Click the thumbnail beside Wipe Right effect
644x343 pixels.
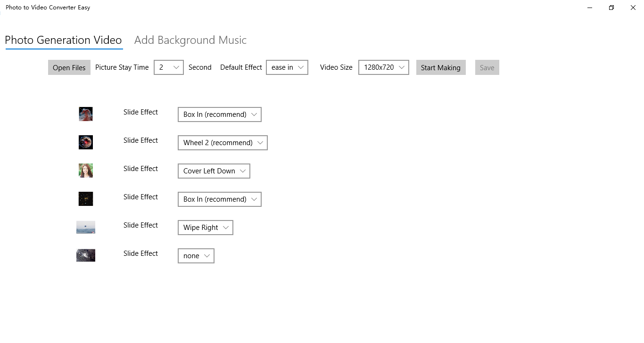pyautogui.click(x=86, y=227)
